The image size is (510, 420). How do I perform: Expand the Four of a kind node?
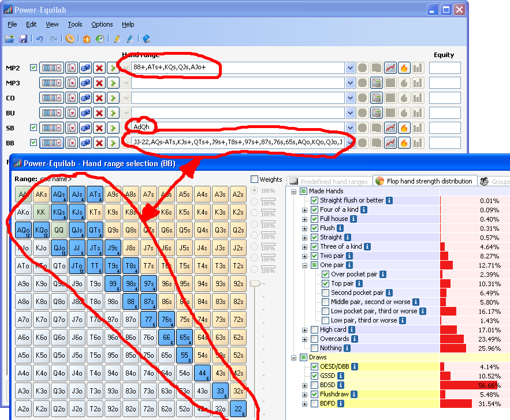[x=304, y=210]
